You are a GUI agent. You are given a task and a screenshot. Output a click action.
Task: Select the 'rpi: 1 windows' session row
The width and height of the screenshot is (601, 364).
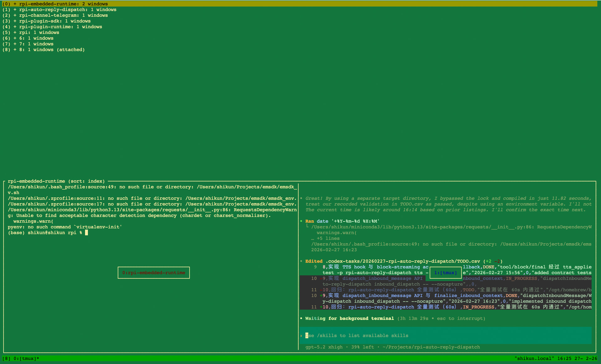[31, 32]
